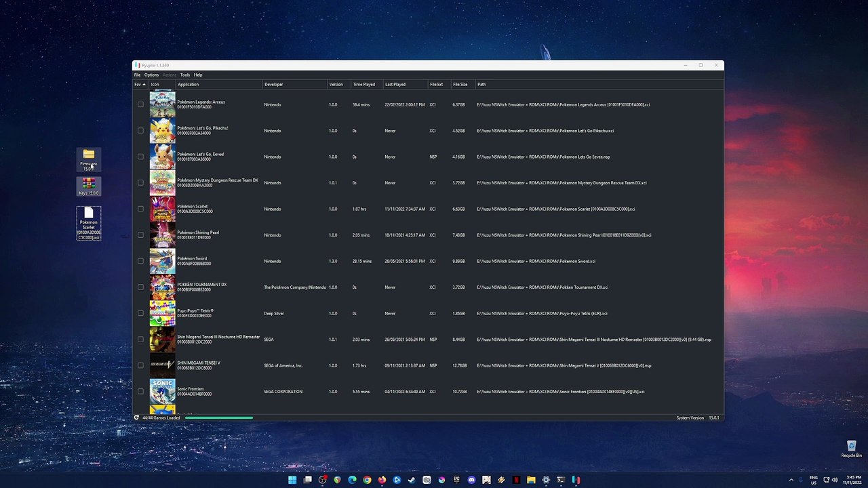Image resolution: width=868 pixels, height=488 pixels.
Task: Select the Keys 15.0.0 archive on desktop
Action: [x=89, y=186]
